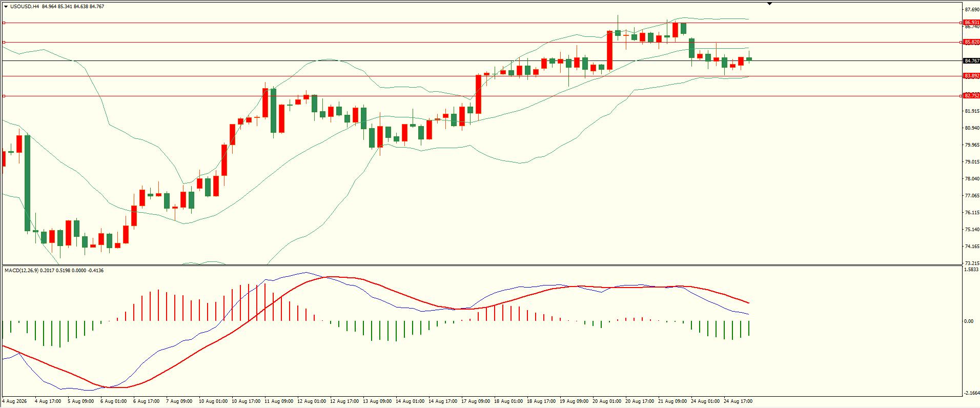
Task: Click the current price label 84.767
Action: (971, 61)
